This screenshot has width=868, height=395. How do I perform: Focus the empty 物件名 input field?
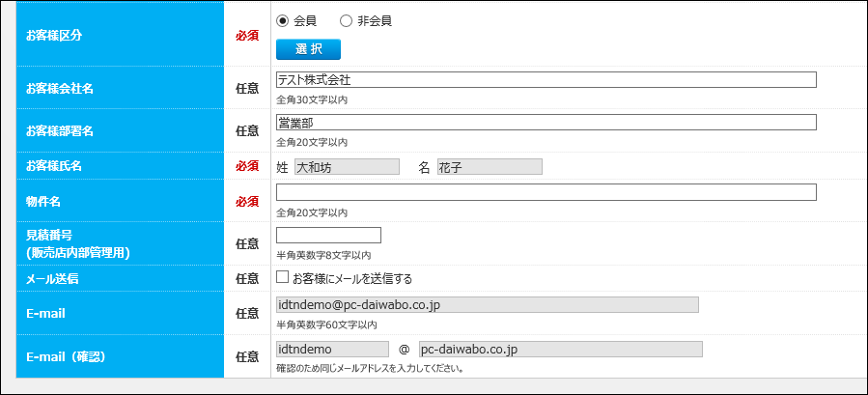pos(546,192)
